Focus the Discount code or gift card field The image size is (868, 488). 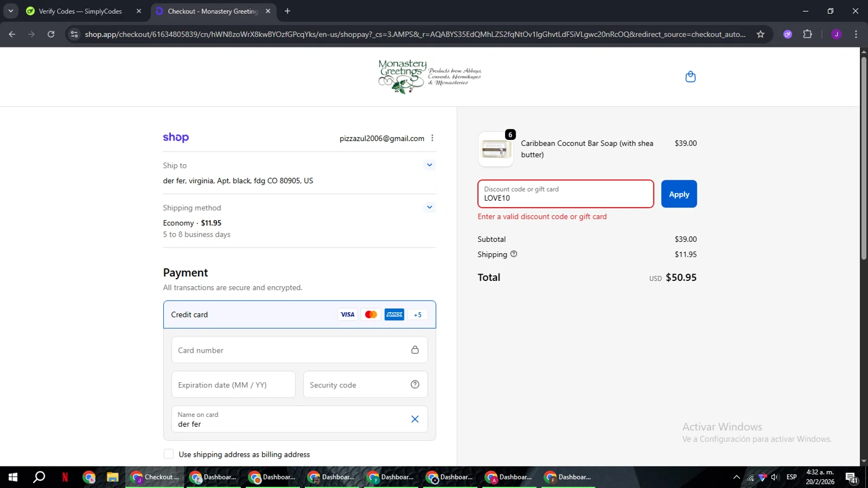point(565,194)
